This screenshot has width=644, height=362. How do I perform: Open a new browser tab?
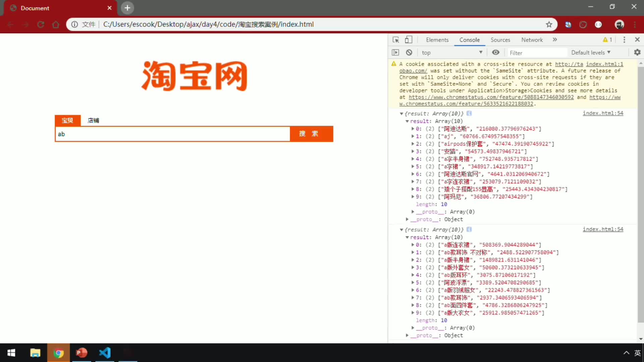click(127, 8)
